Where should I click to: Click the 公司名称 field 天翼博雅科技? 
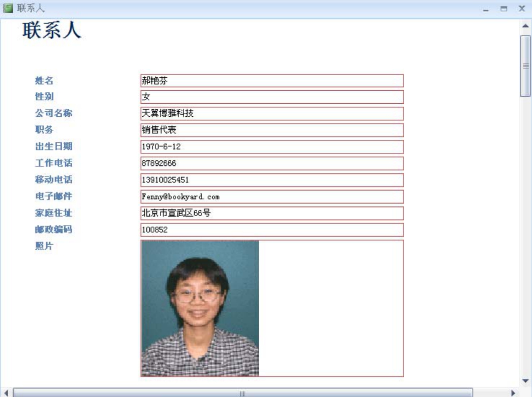pyautogui.click(x=272, y=114)
